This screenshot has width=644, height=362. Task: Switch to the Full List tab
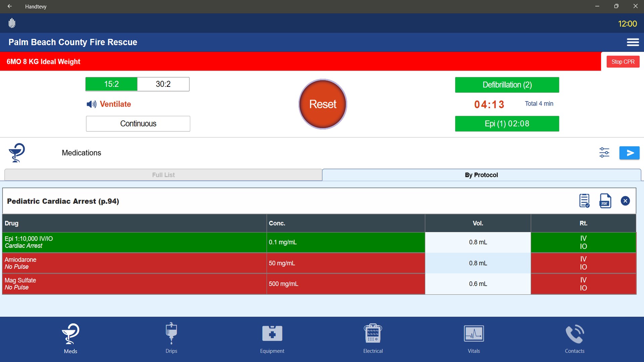[163, 175]
